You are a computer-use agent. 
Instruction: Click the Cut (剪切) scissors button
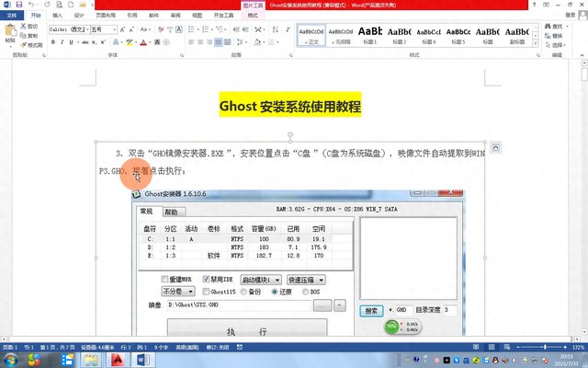coord(28,27)
